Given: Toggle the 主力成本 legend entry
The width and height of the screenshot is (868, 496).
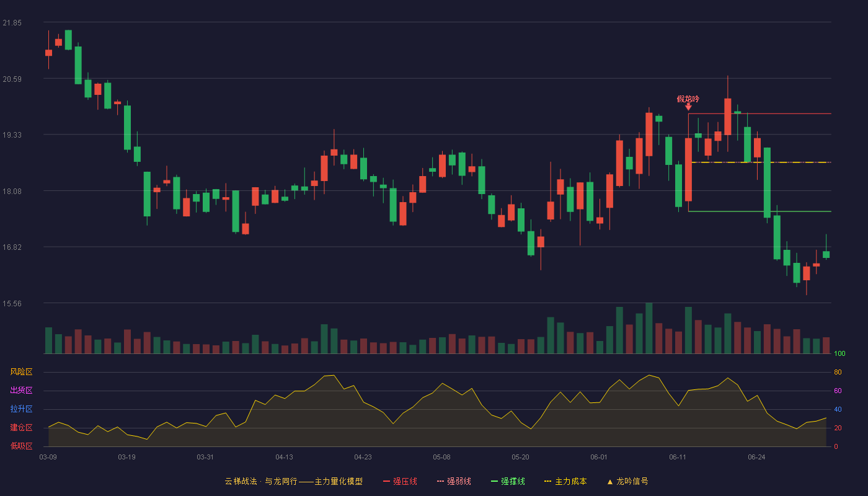Looking at the screenshot, I should pos(565,481).
